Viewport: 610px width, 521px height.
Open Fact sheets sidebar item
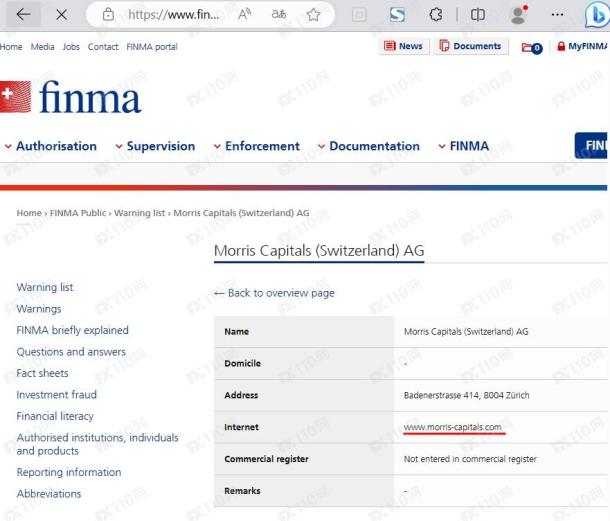click(42, 373)
